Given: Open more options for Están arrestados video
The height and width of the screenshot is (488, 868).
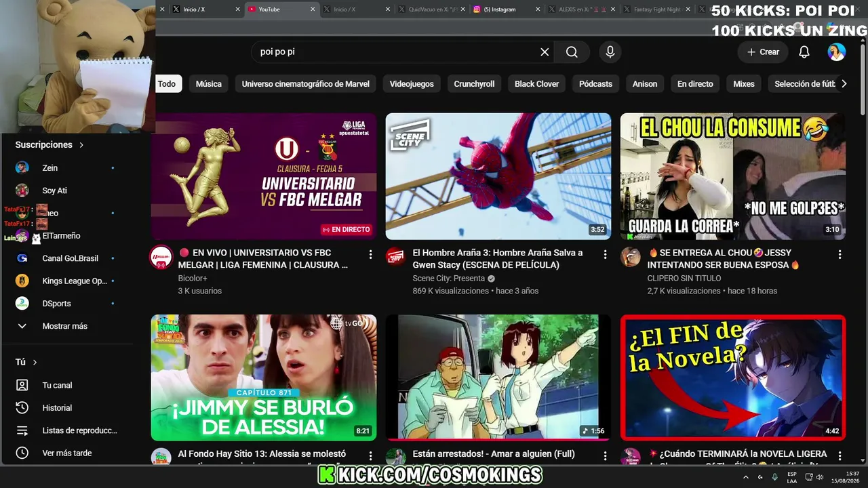Looking at the screenshot, I should 605,455.
